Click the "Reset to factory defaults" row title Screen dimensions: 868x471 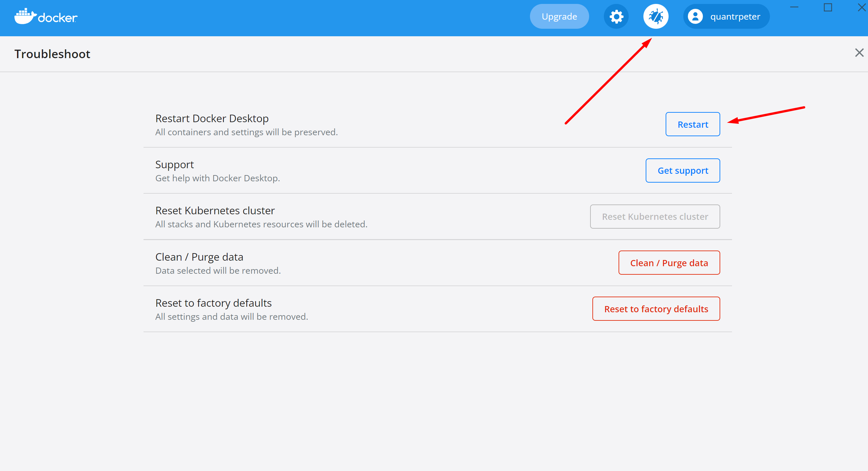click(213, 303)
